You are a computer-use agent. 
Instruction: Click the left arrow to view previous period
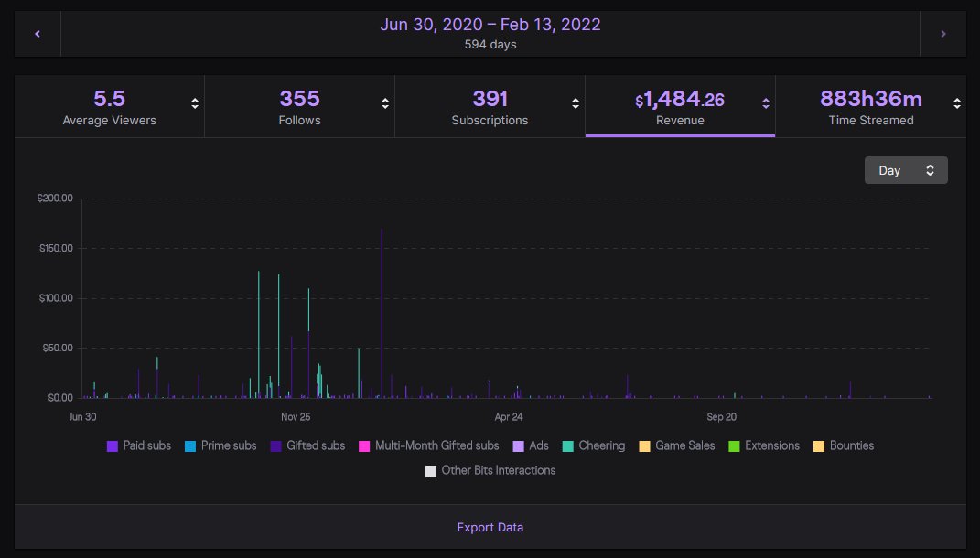coord(36,33)
